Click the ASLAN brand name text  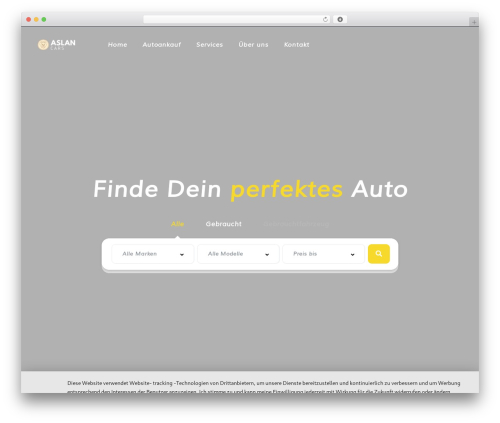point(63,43)
